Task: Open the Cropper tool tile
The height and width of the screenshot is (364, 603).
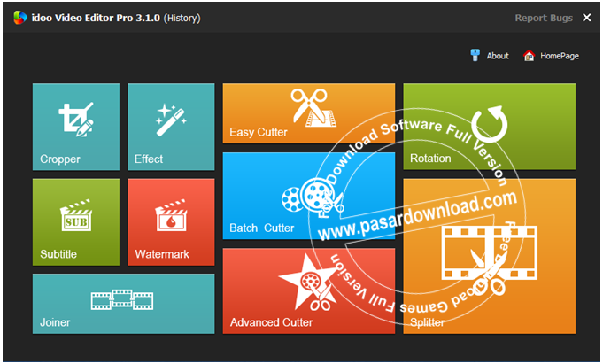Action: tap(76, 127)
